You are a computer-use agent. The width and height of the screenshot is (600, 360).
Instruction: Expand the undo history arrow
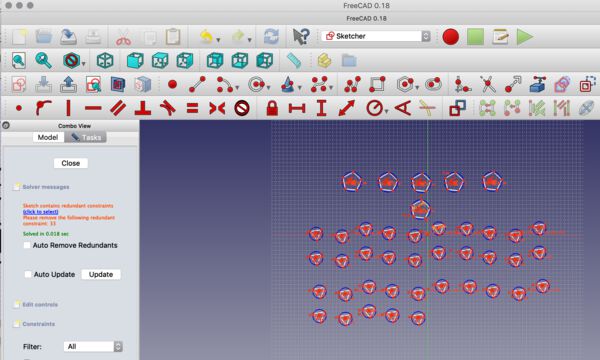218,40
